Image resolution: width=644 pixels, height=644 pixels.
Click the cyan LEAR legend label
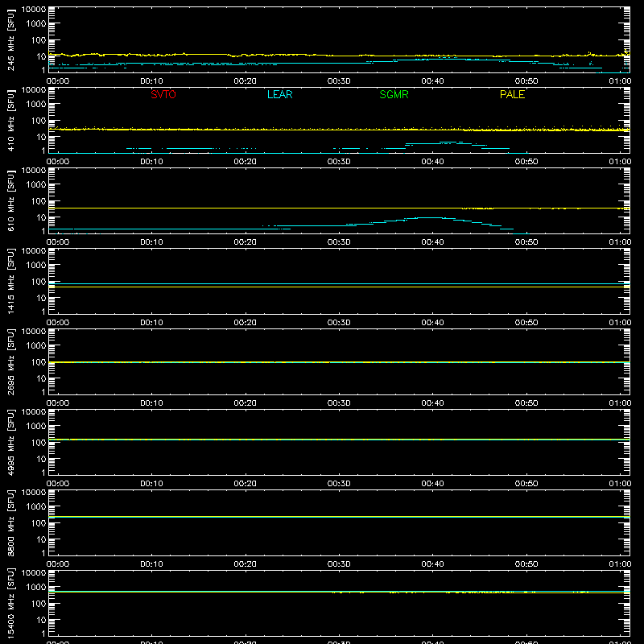279,94
